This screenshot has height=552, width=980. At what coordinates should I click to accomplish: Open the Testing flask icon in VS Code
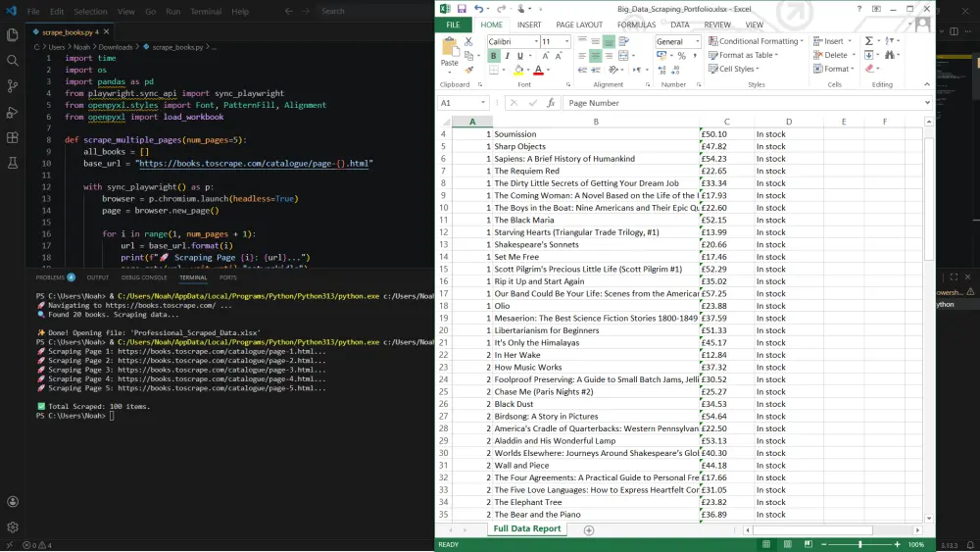tap(13, 163)
